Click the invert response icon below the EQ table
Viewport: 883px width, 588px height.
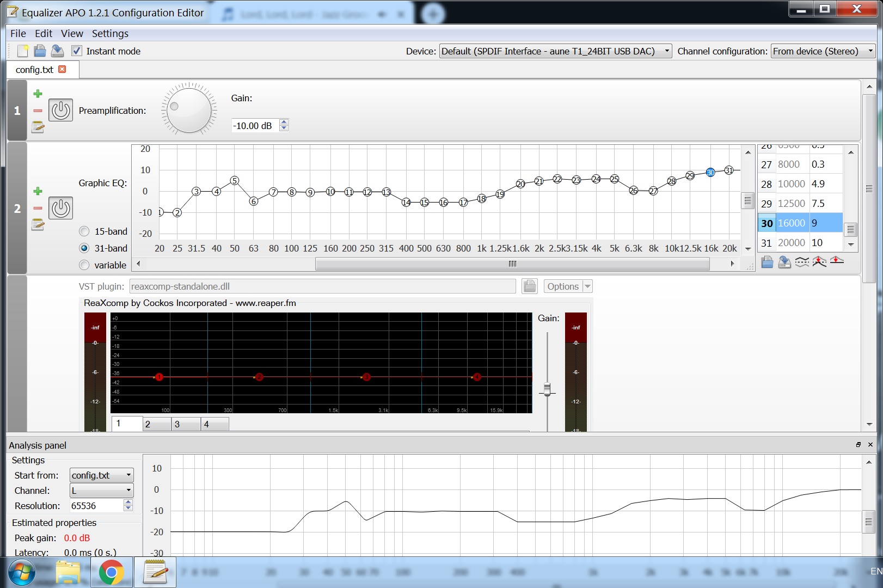coord(802,262)
